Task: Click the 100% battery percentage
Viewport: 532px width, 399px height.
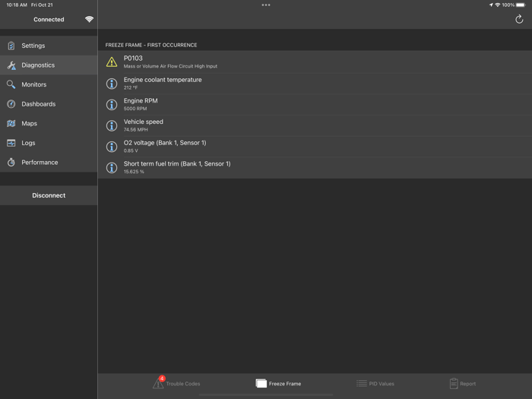Action: point(508,5)
